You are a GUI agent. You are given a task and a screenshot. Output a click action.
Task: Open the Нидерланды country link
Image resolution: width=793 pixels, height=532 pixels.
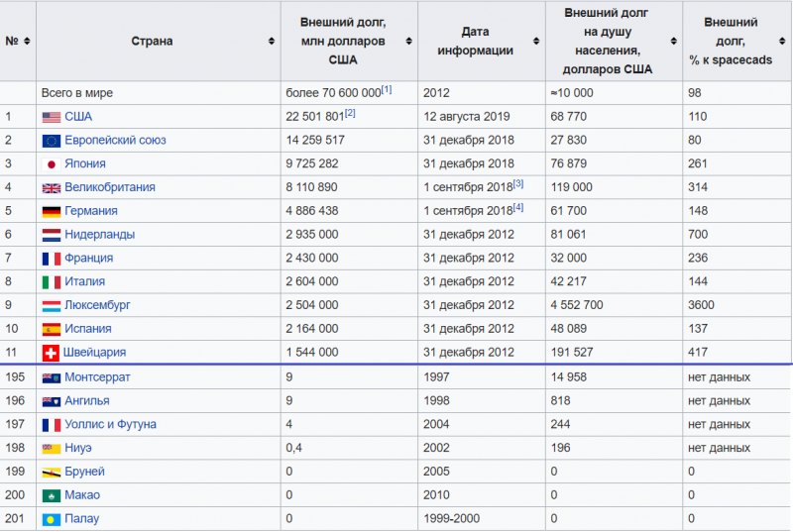pos(99,235)
